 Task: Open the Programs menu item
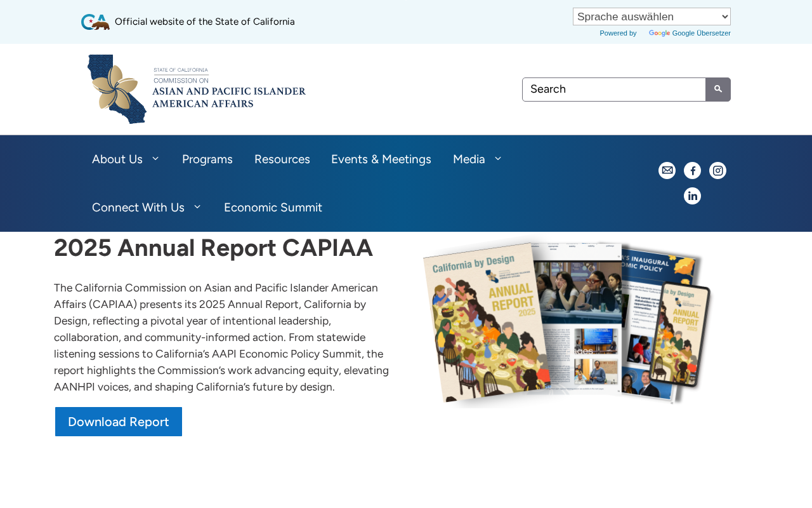pos(207,159)
